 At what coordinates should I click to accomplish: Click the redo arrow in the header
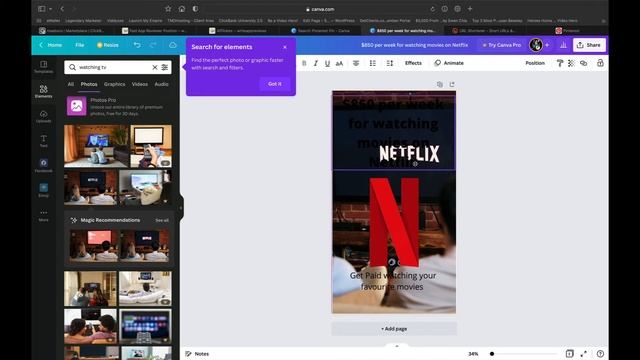click(153, 45)
